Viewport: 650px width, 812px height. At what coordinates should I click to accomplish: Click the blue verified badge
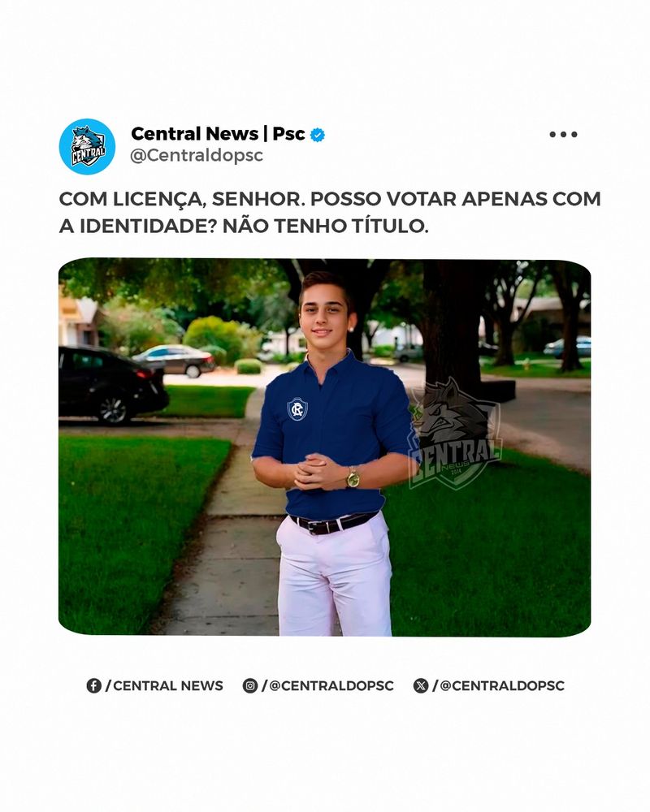pos(317,135)
